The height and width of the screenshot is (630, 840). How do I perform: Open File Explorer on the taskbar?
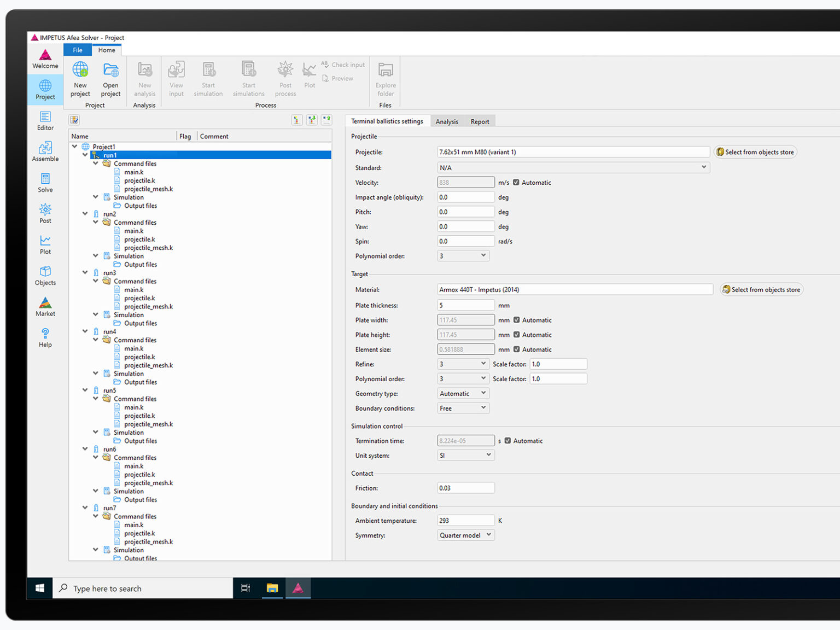click(x=272, y=588)
